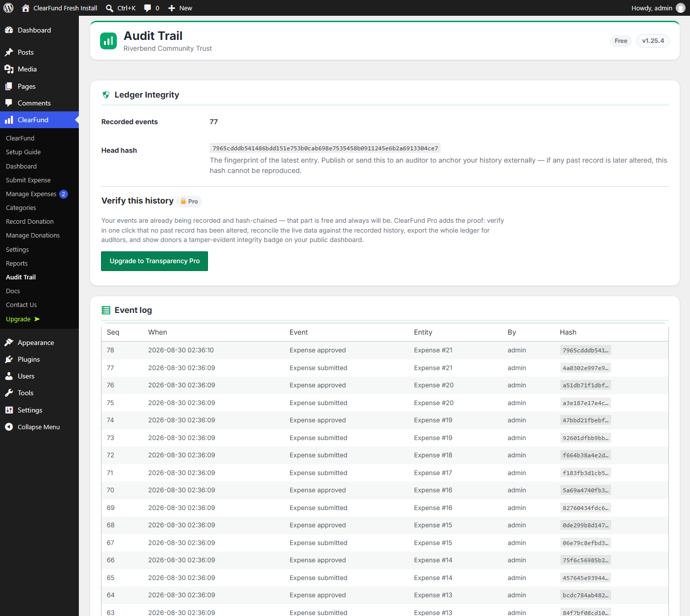This screenshot has width=690, height=616.
Task: Click the Manage Expenses count badge 2
Action: tap(64, 194)
